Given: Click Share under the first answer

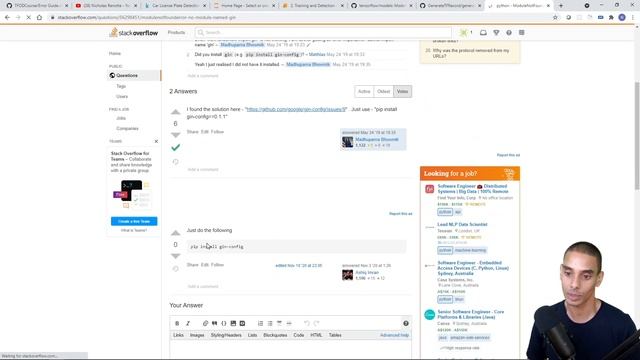Looking at the screenshot, I should [193, 132].
